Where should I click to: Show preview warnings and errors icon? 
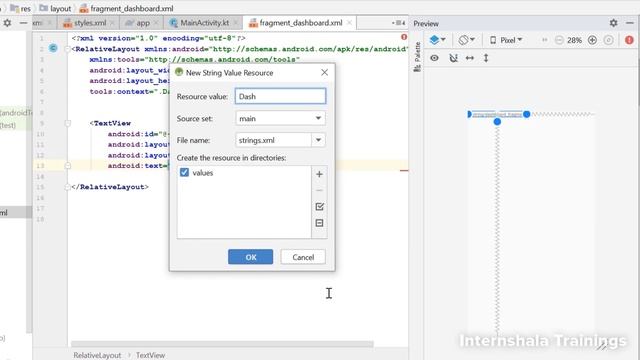629,40
